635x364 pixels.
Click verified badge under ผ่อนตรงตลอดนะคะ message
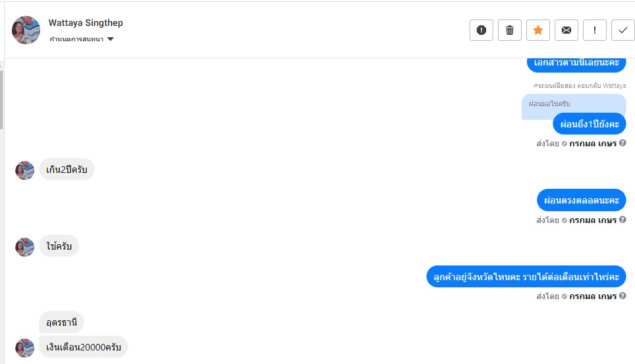[x=564, y=220]
